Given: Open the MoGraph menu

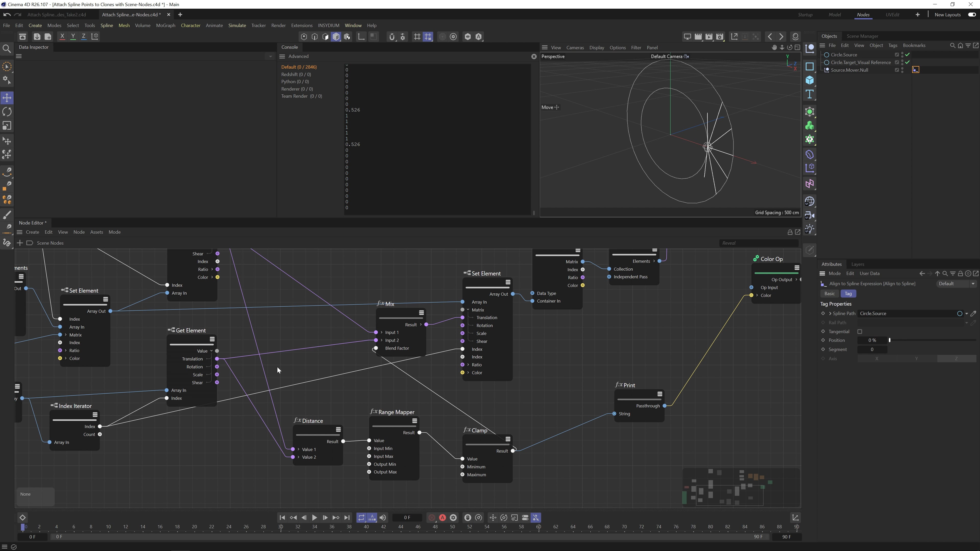Looking at the screenshot, I should click(165, 25).
